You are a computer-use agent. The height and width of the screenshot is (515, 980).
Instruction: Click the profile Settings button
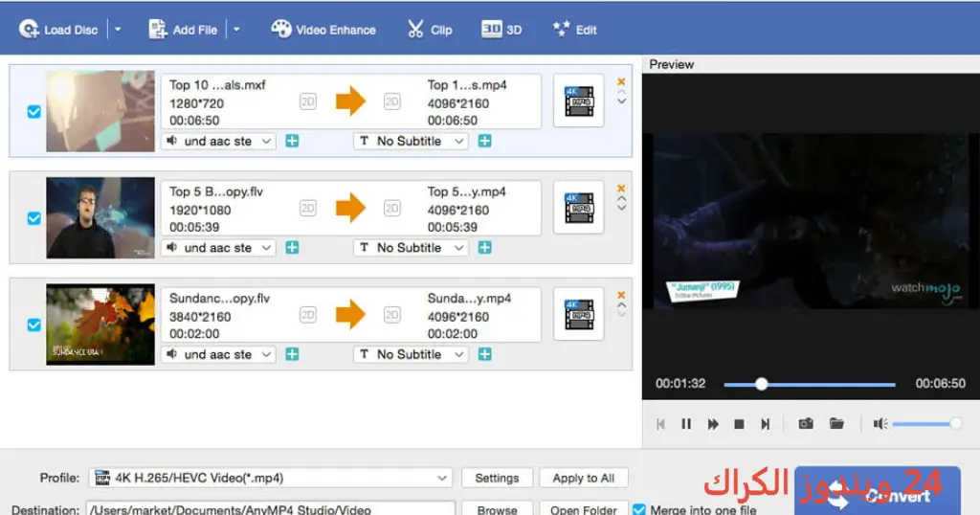(497, 478)
